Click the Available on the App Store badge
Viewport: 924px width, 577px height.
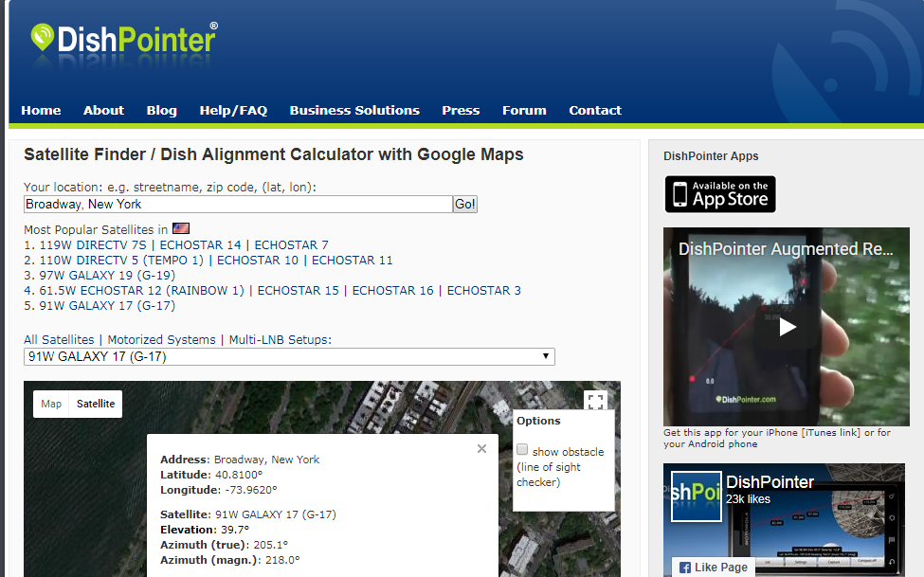719,193
